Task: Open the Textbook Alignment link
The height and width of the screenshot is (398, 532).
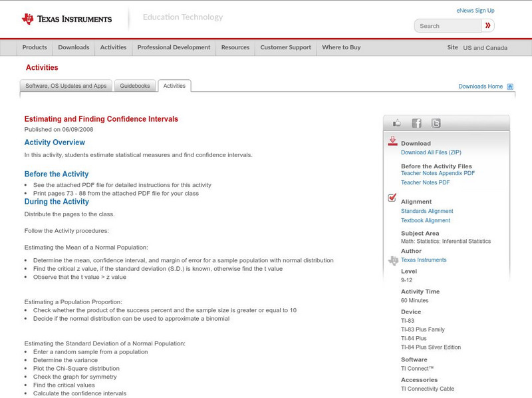Action: [x=426, y=221]
